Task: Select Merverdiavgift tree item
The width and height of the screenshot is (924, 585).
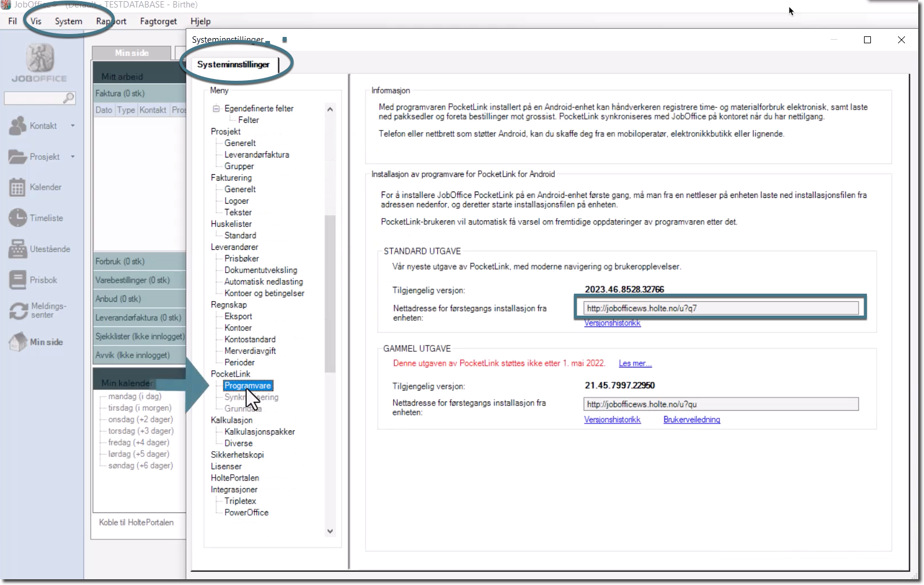Action: tap(250, 351)
